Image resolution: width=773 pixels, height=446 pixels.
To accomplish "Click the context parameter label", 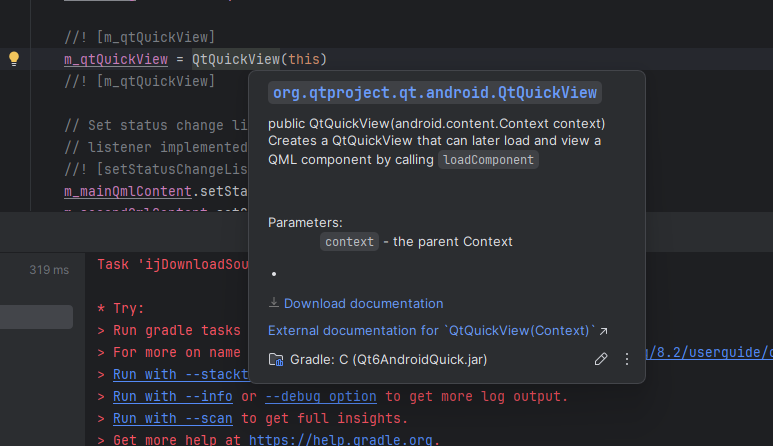I will tap(349, 242).
